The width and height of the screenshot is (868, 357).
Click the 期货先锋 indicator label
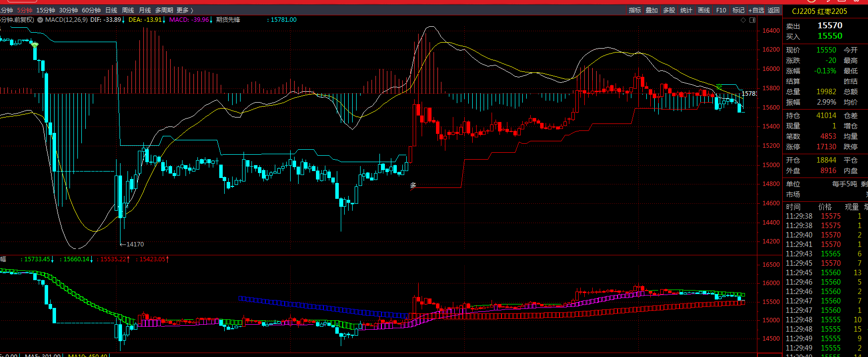[228, 20]
